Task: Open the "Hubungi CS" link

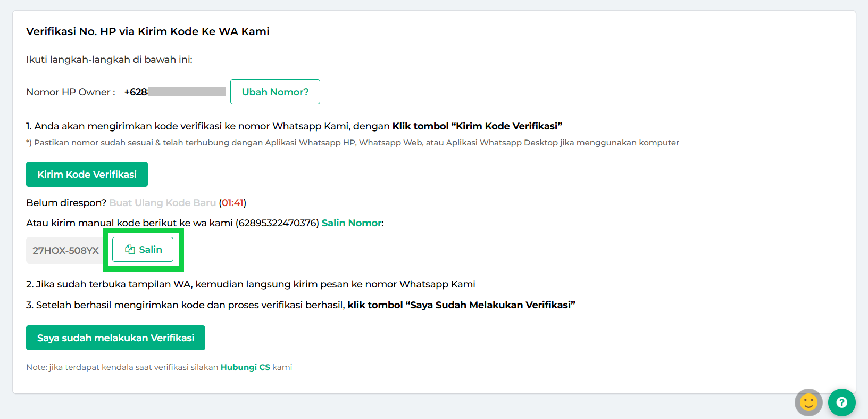Action: tap(245, 367)
